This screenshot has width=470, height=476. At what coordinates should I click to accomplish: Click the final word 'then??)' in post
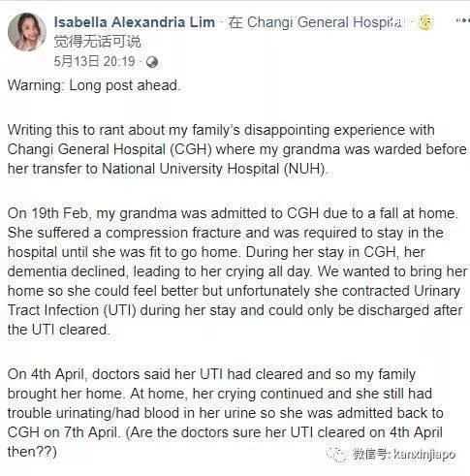[32, 452]
